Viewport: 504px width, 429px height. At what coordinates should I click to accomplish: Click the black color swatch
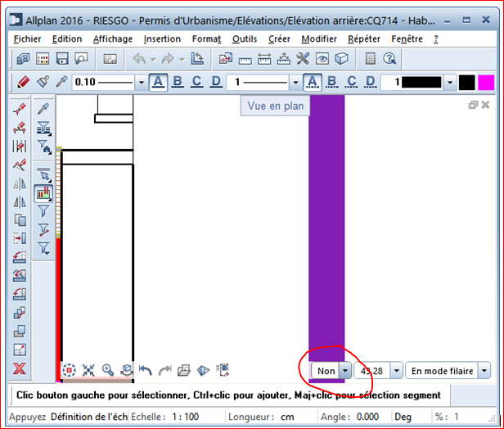click(466, 83)
